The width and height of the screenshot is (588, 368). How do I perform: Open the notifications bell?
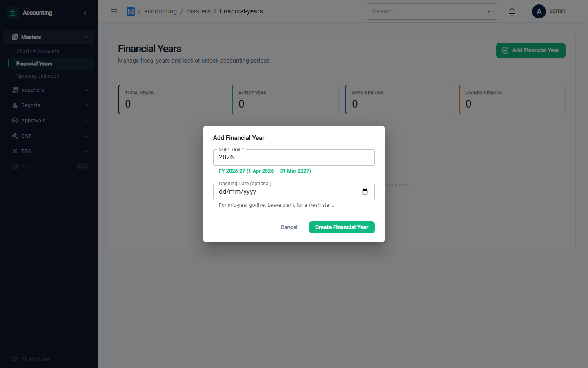pyautogui.click(x=512, y=11)
